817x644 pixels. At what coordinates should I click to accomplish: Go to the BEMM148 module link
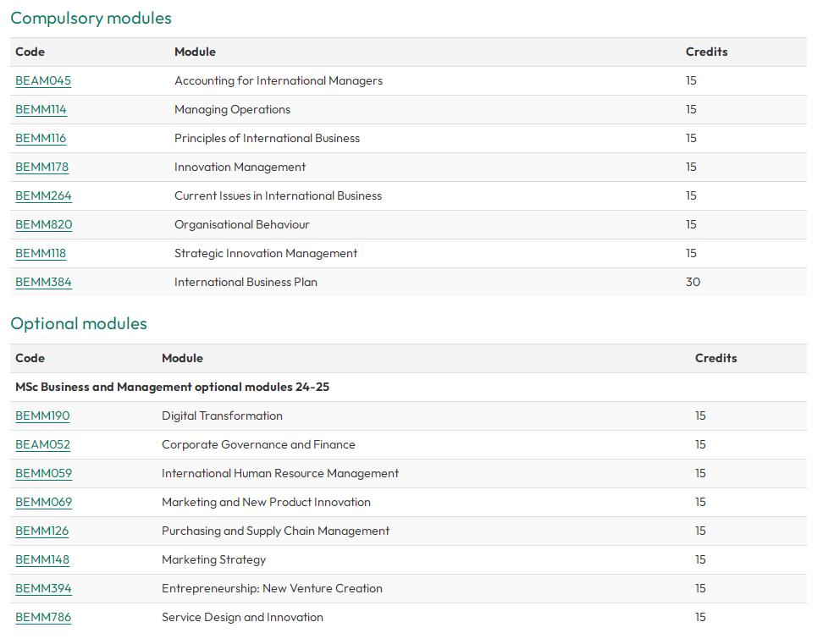(x=42, y=559)
